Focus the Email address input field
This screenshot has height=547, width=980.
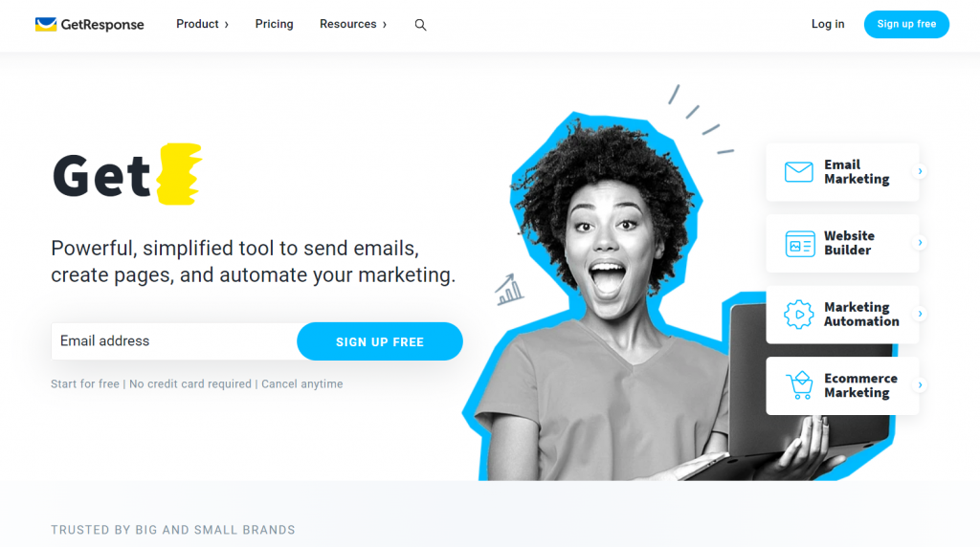point(174,341)
